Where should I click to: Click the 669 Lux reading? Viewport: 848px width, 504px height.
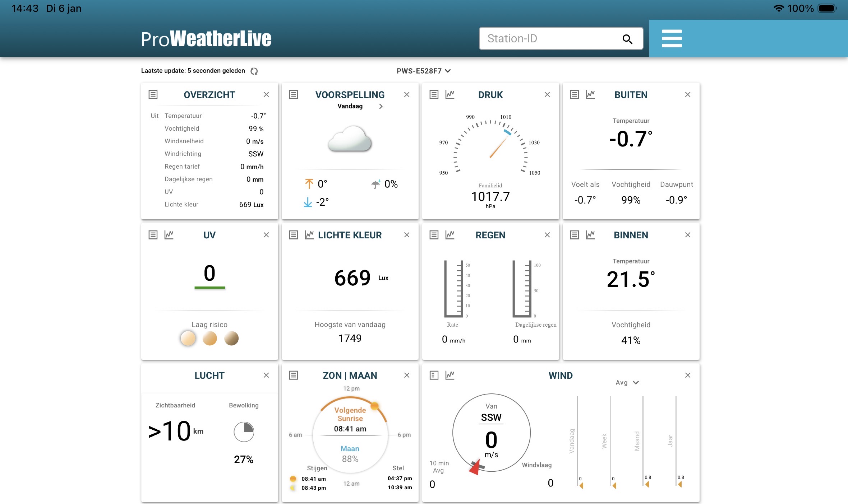[361, 278]
